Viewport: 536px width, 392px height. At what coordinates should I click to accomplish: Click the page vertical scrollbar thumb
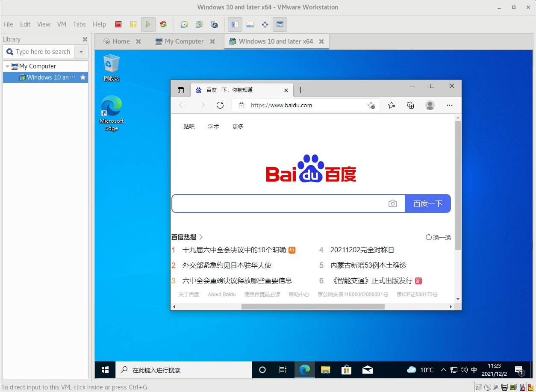click(x=458, y=186)
